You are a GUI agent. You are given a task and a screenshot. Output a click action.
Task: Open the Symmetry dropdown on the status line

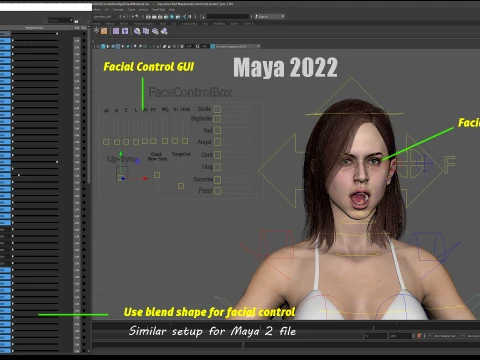[x=105, y=17]
